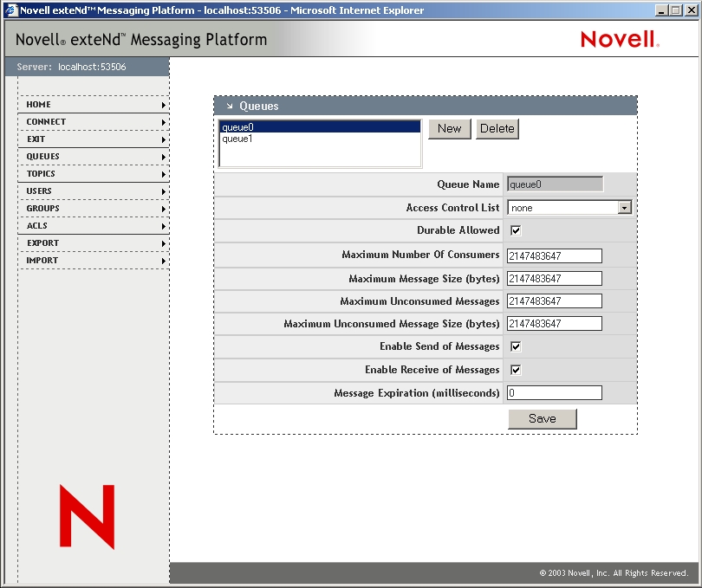Edit Maximum Unconsumed Message Size field
702x588 pixels.
[555, 324]
